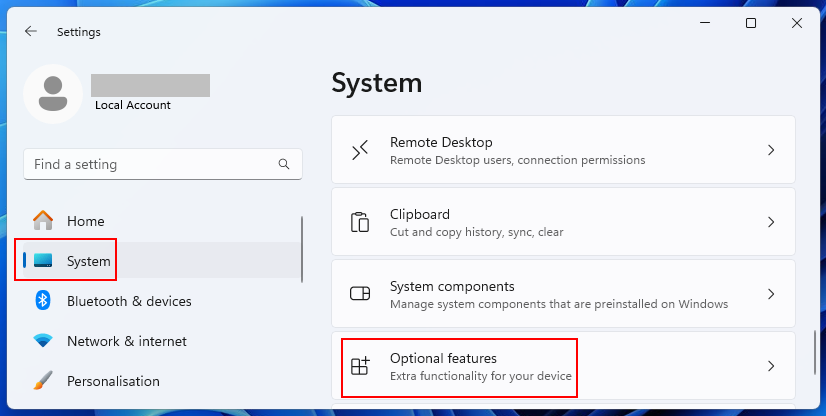Click the sidebar navigation scrollbar
Image resolution: width=826 pixels, height=416 pixels.
302,248
